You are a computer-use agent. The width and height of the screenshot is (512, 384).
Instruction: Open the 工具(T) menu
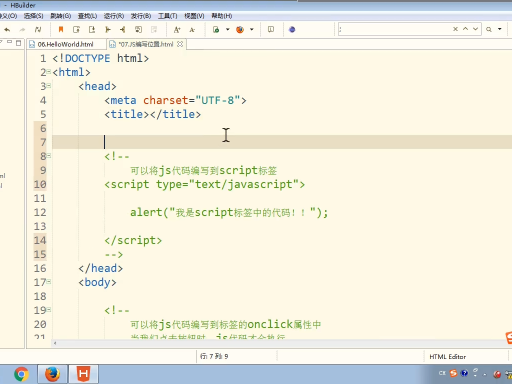(x=168, y=16)
